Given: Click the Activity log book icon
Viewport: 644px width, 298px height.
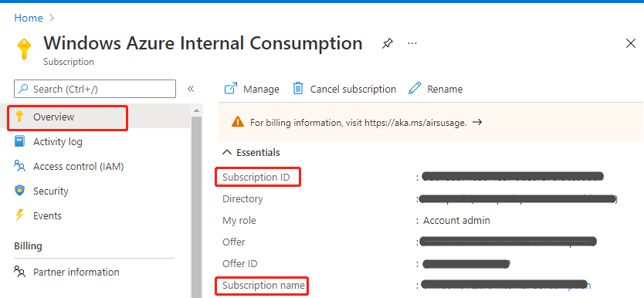Looking at the screenshot, I should 19,141.
